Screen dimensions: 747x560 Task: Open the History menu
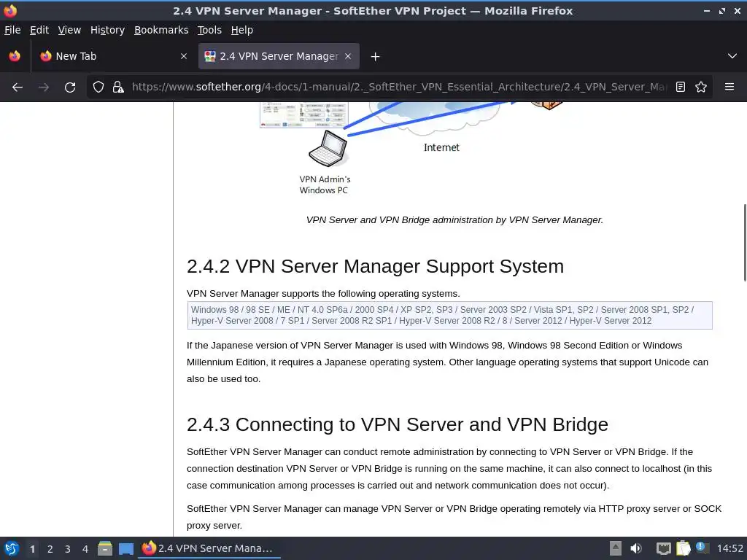[x=108, y=30]
